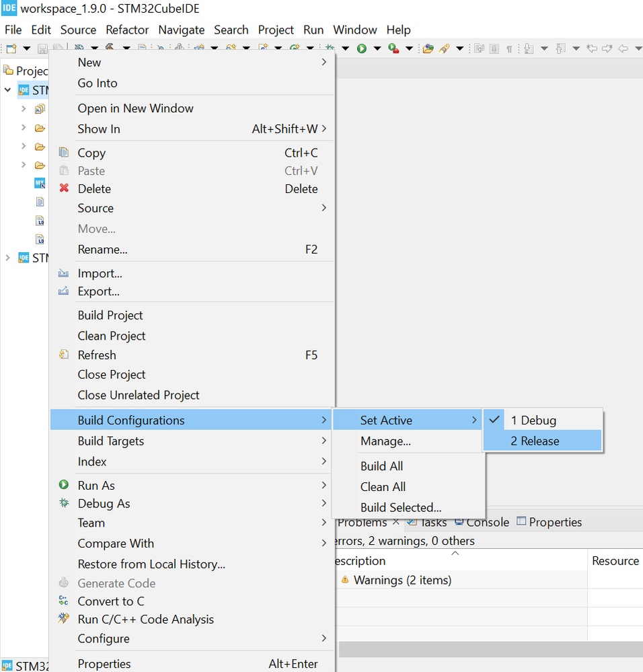
Task: Click the Search flashlight toolbar icon
Action: 444,48
